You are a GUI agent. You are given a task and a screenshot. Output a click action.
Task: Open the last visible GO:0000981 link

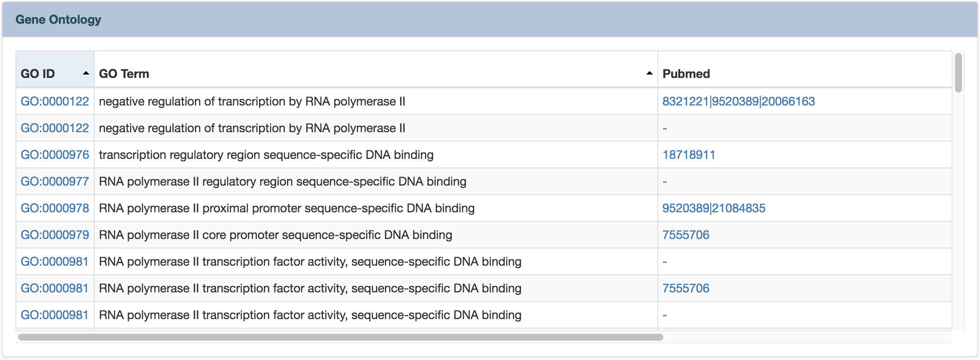pos(55,315)
